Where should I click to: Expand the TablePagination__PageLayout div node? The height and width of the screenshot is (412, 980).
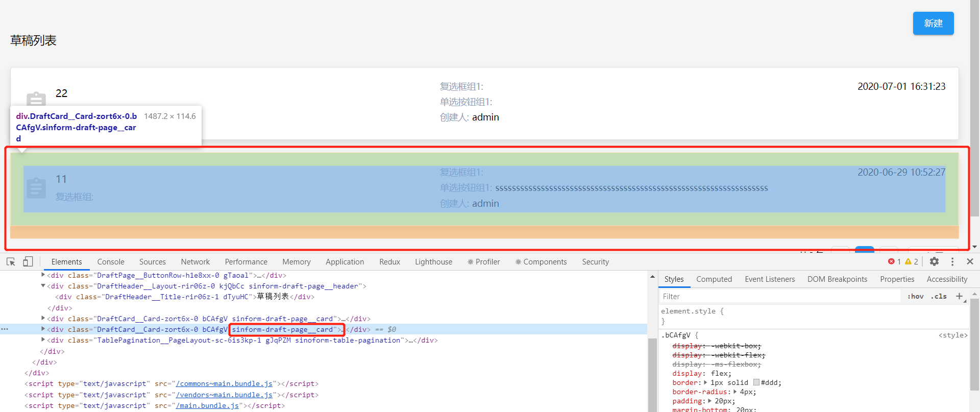[43, 340]
